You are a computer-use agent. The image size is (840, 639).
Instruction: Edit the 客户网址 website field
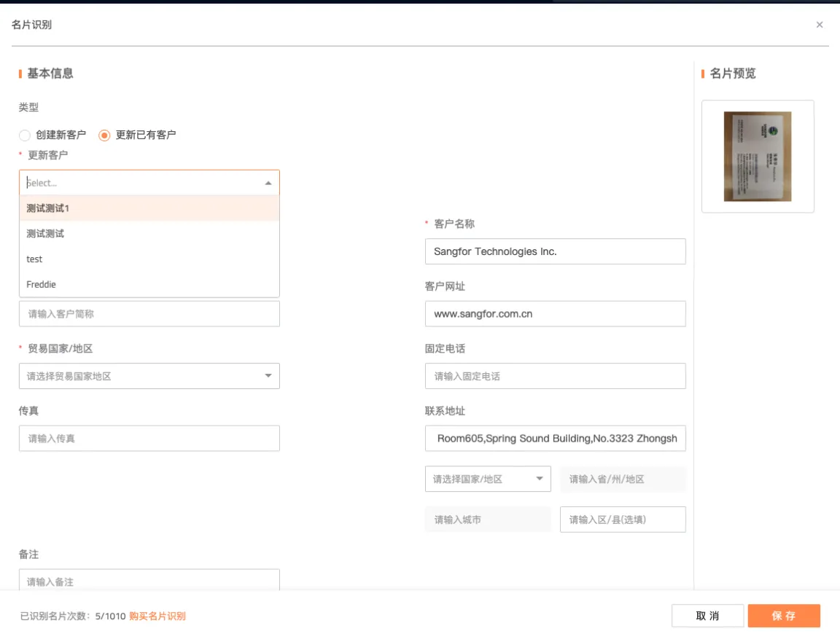click(554, 314)
